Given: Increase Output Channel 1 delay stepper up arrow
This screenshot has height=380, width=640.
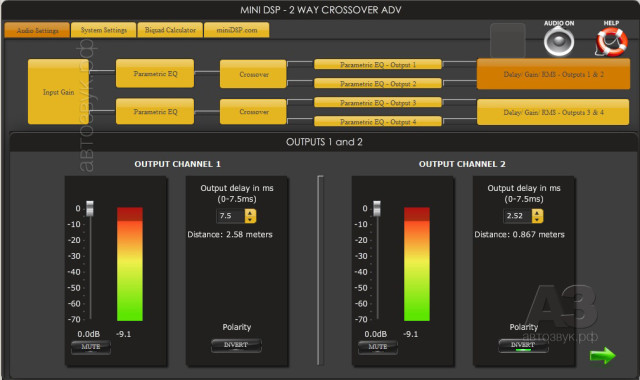Looking at the screenshot, I should tap(250, 213).
